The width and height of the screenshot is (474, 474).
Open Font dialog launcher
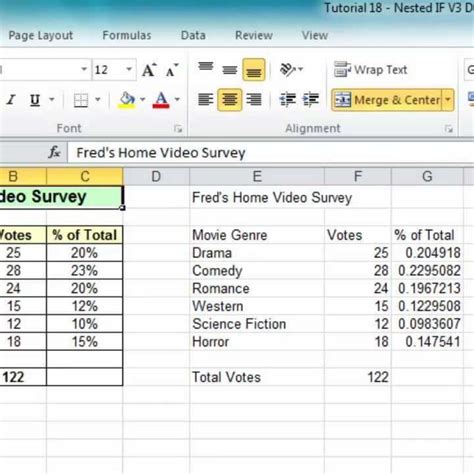179,129
